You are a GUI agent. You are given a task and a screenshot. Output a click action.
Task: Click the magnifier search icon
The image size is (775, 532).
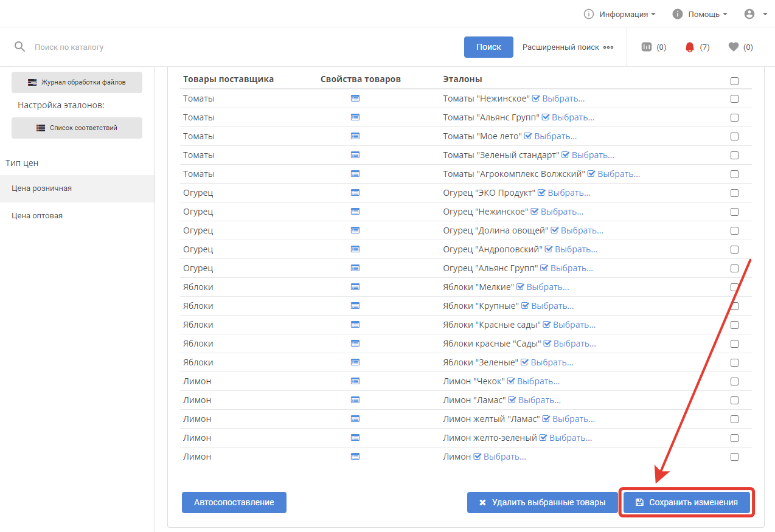pyautogui.click(x=20, y=47)
